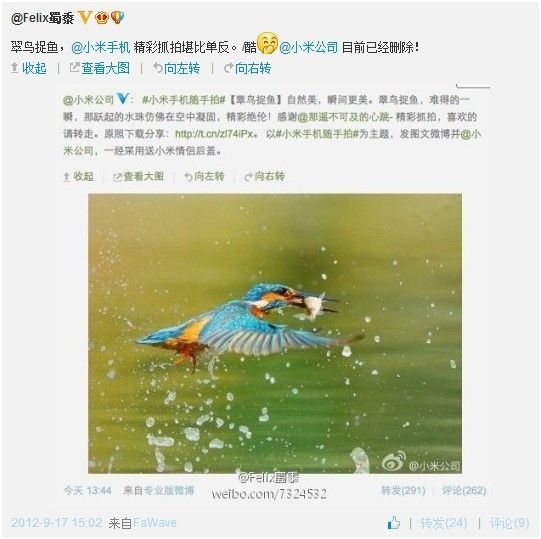Rotate quoted image left via 向左转
The height and width of the screenshot is (539, 541).
click(x=204, y=177)
